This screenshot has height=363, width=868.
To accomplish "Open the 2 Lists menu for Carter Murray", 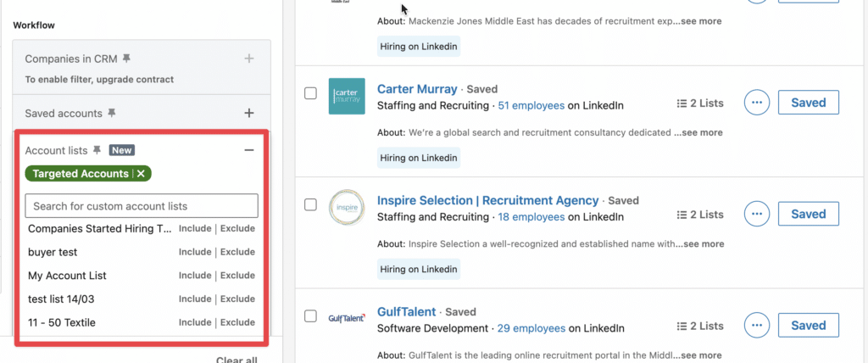I will (699, 103).
